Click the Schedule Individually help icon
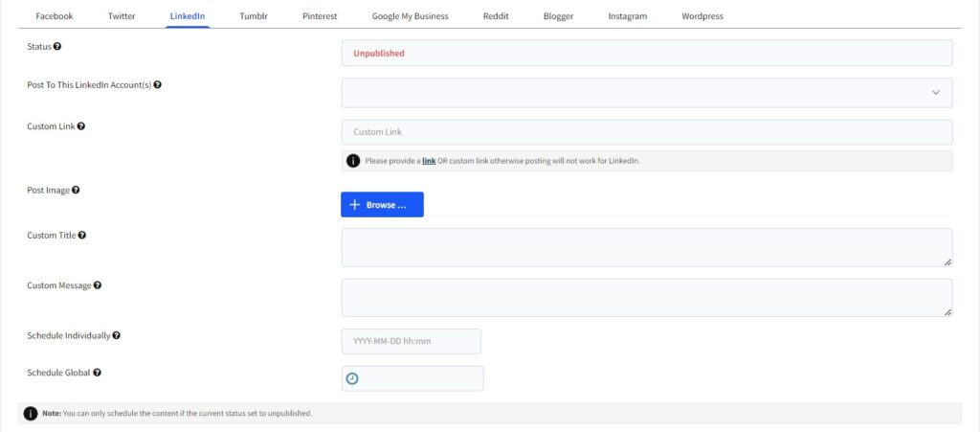980x432 pixels. tap(116, 335)
